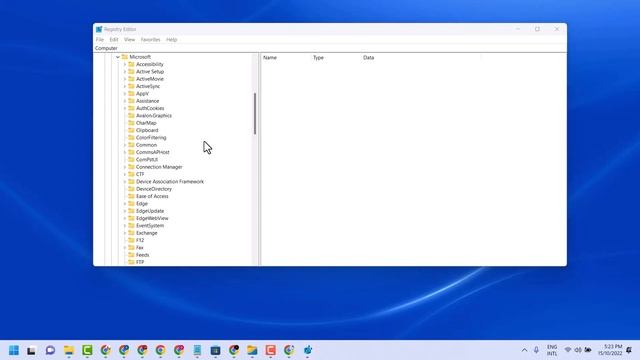Click the F12 folder icon
This screenshot has width=640, height=360.
tap(131, 240)
